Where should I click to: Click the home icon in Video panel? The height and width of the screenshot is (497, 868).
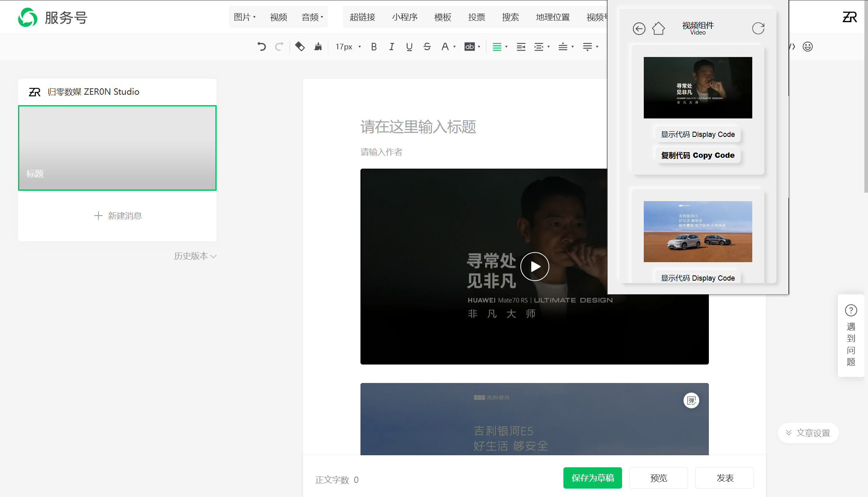pyautogui.click(x=658, y=29)
